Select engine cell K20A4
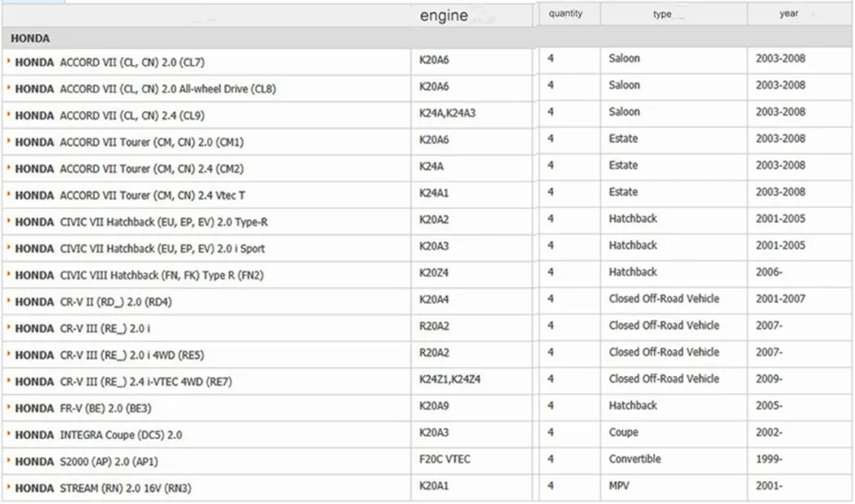This screenshot has height=504, width=855. tap(433, 300)
